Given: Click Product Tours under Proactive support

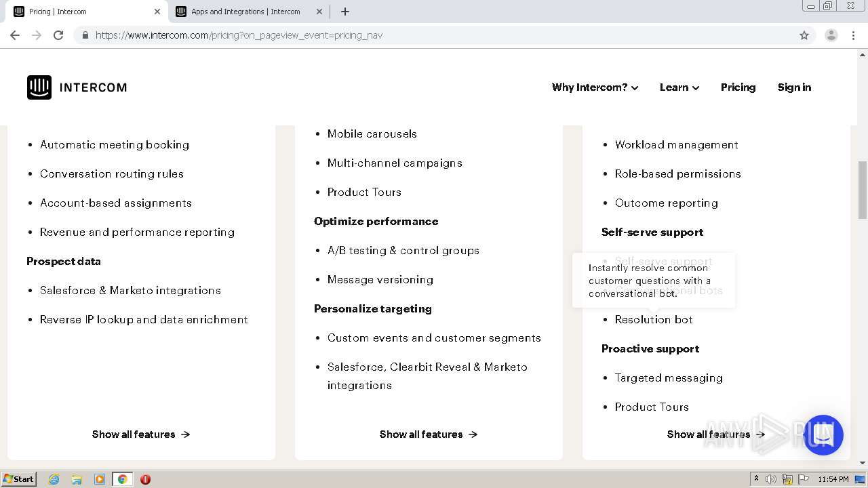Looking at the screenshot, I should coord(652,407).
